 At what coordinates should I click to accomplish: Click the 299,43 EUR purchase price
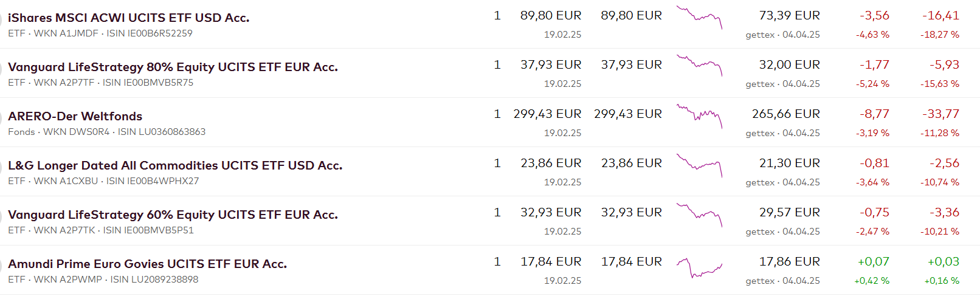coord(547,114)
